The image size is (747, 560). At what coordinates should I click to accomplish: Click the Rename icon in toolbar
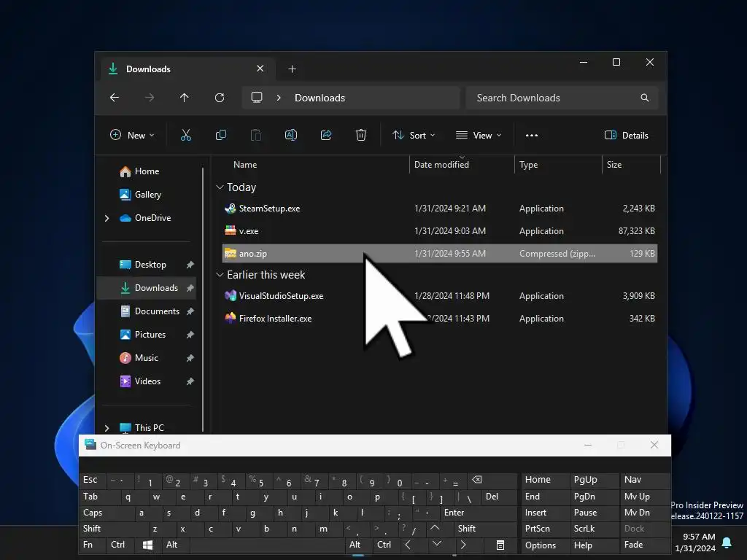point(291,135)
